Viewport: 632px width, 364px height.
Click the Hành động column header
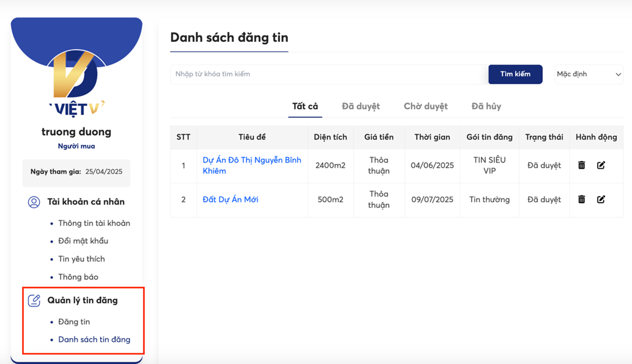(596, 137)
